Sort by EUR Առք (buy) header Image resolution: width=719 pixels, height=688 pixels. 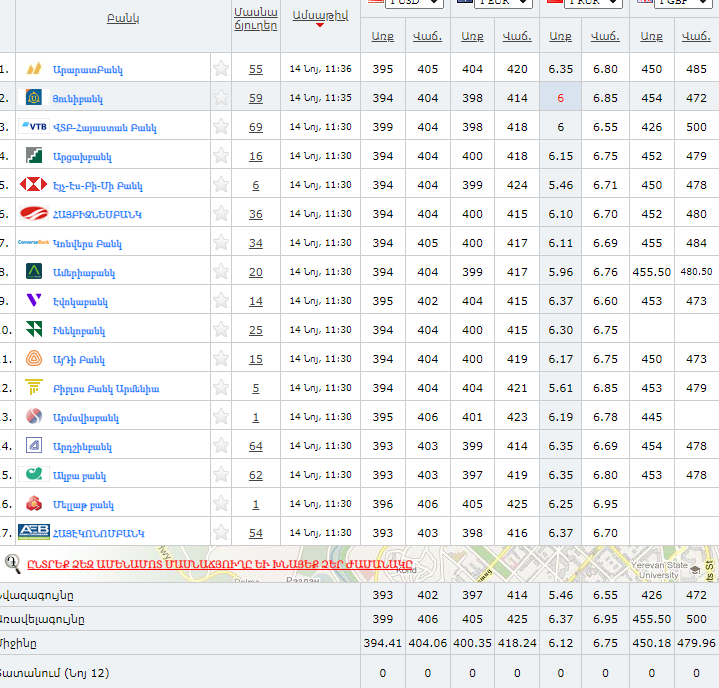(x=472, y=36)
